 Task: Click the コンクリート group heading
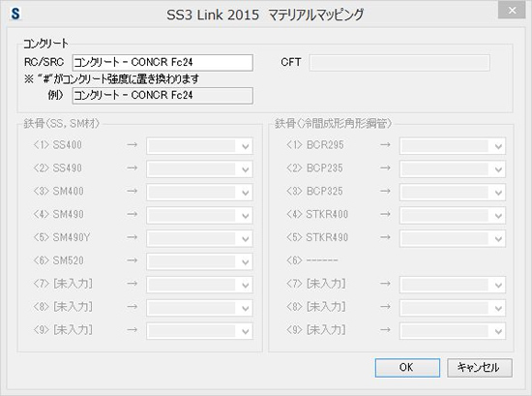pos(45,44)
